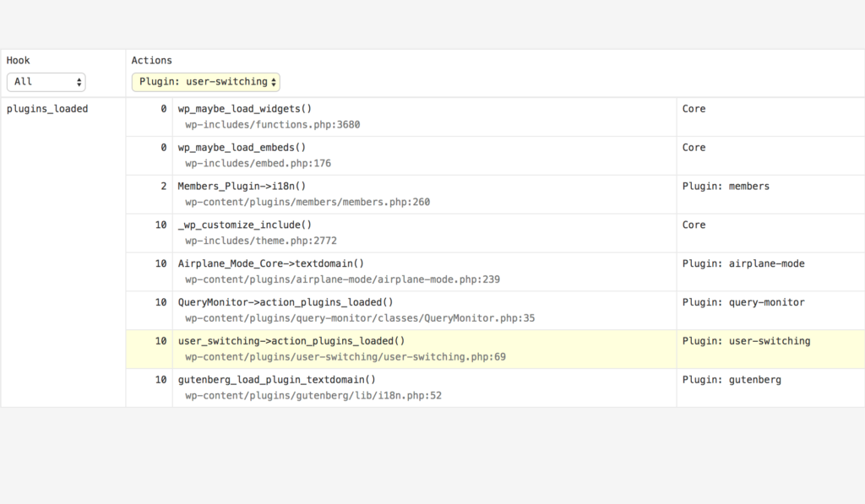This screenshot has width=865, height=504.
Task: Click QueryMonitor->action_plugins_loaded() action
Action: (x=286, y=301)
